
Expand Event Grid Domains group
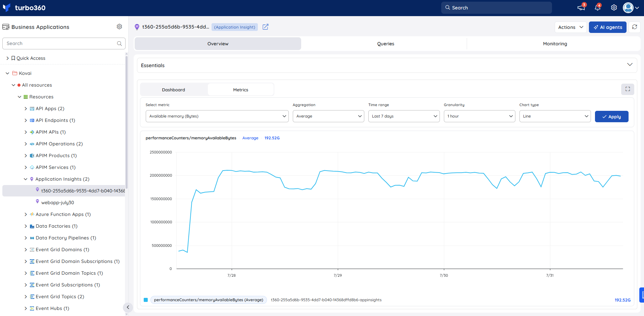click(x=26, y=250)
